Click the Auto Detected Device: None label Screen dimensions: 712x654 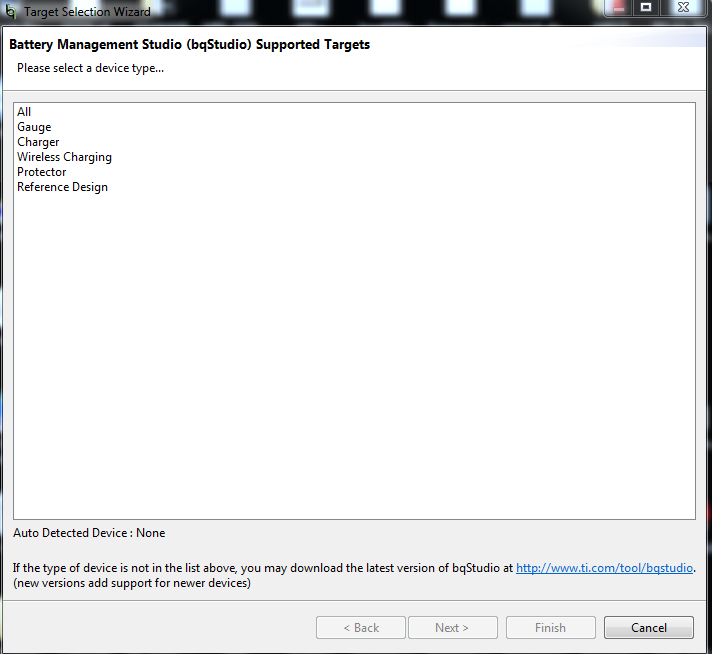click(x=89, y=533)
